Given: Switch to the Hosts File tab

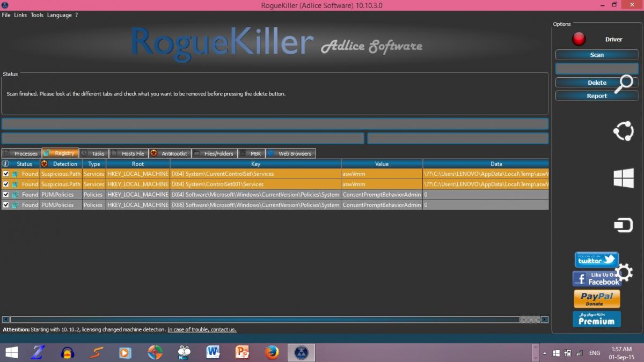Looking at the screenshot, I should pos(128,153).
